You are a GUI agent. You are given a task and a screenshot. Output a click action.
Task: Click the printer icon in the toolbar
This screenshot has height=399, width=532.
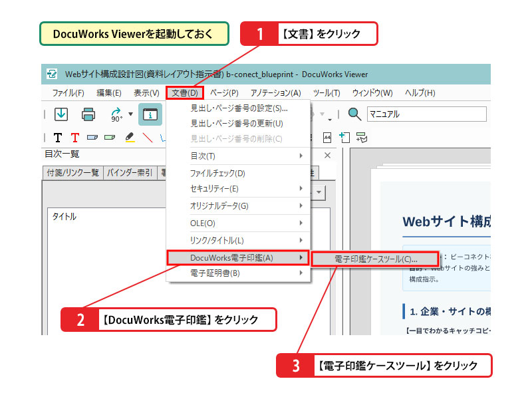[88, 114]
